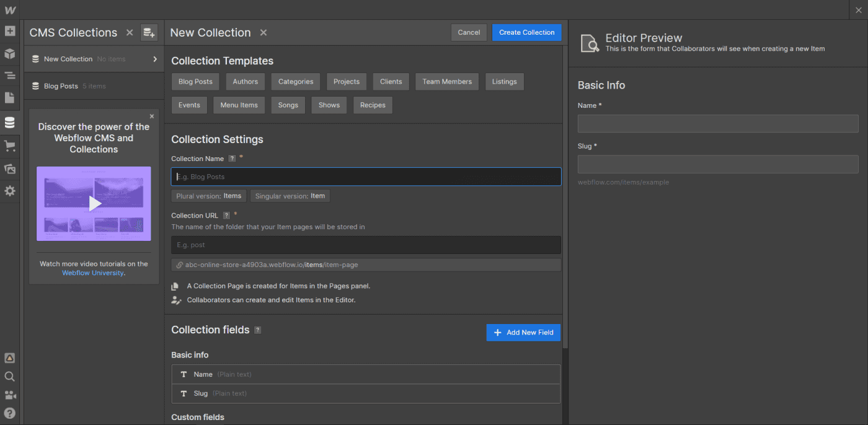Choose the Team Members template
Image resolution: width=868 pixels, height=425 pixels.
447,82
